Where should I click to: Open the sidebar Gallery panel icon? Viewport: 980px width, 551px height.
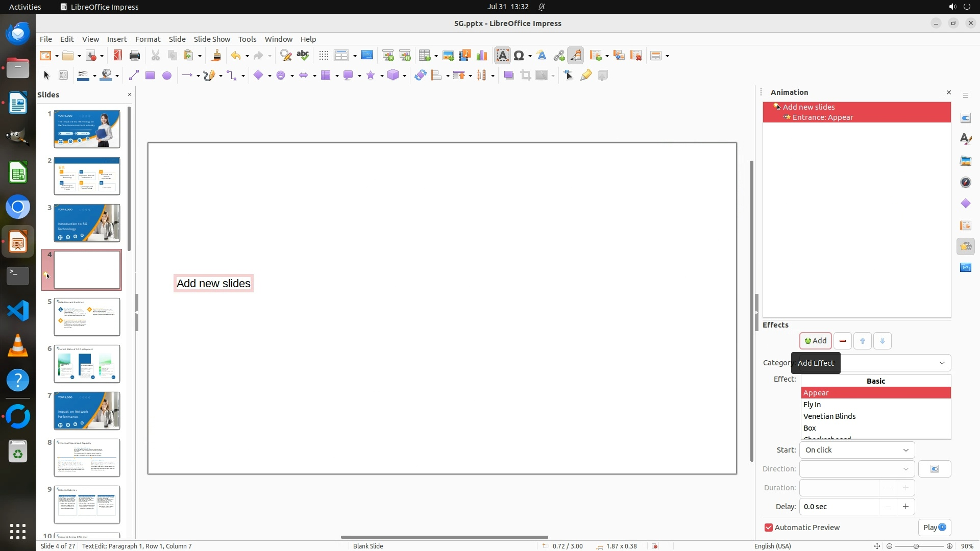(965, 161)
